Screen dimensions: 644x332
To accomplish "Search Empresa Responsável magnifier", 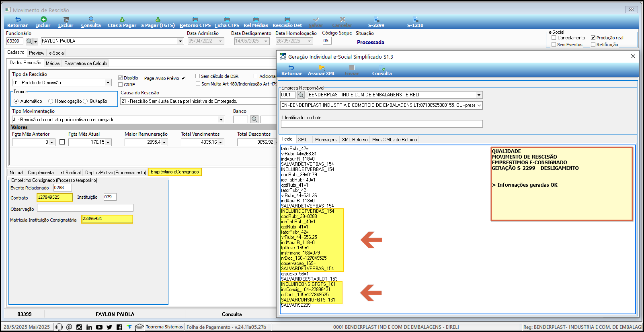I will click(301, 95).
